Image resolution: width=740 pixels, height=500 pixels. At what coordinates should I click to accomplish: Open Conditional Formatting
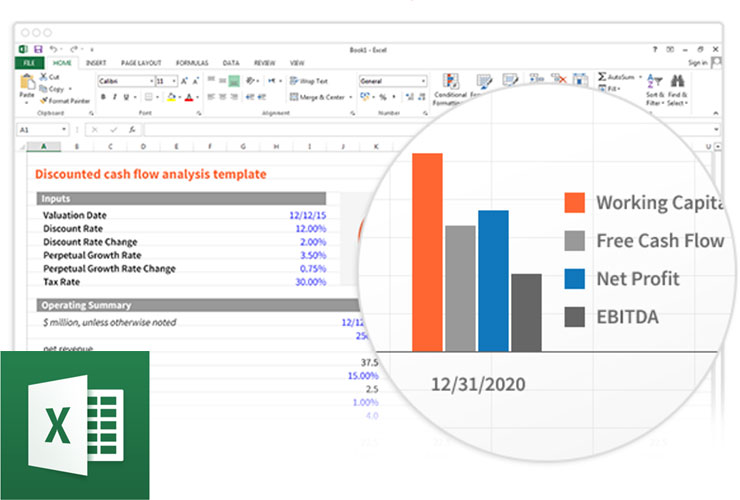(451, 89)
